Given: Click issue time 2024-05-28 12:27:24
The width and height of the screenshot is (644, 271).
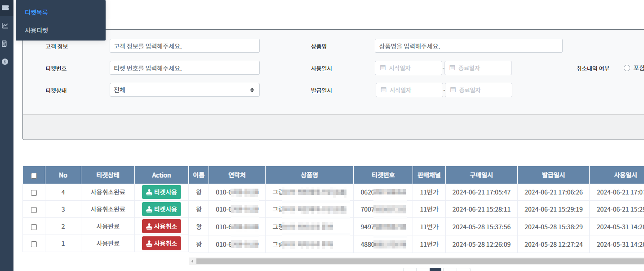Looking at the screenshot, I should pyautogui.click(x=553, y=244).
